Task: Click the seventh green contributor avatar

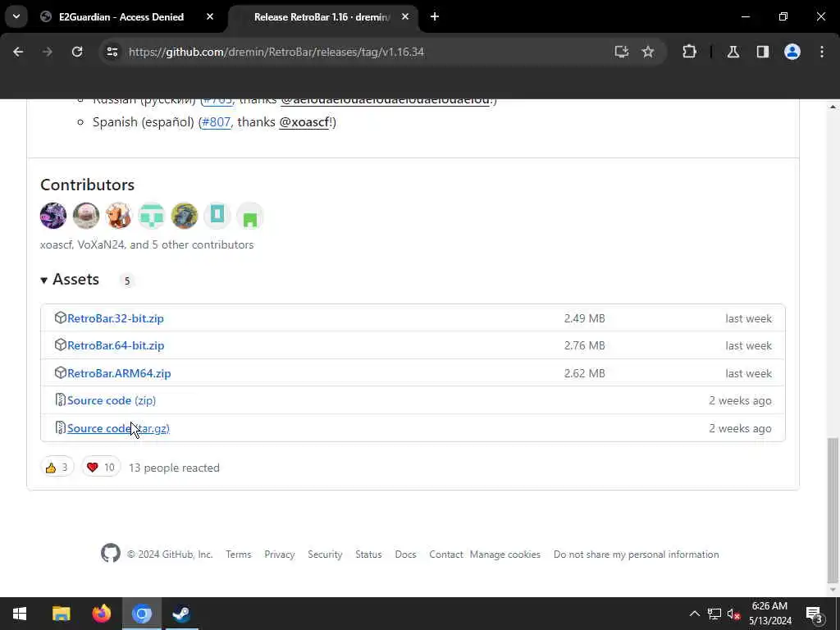Action: coord(249,216)
